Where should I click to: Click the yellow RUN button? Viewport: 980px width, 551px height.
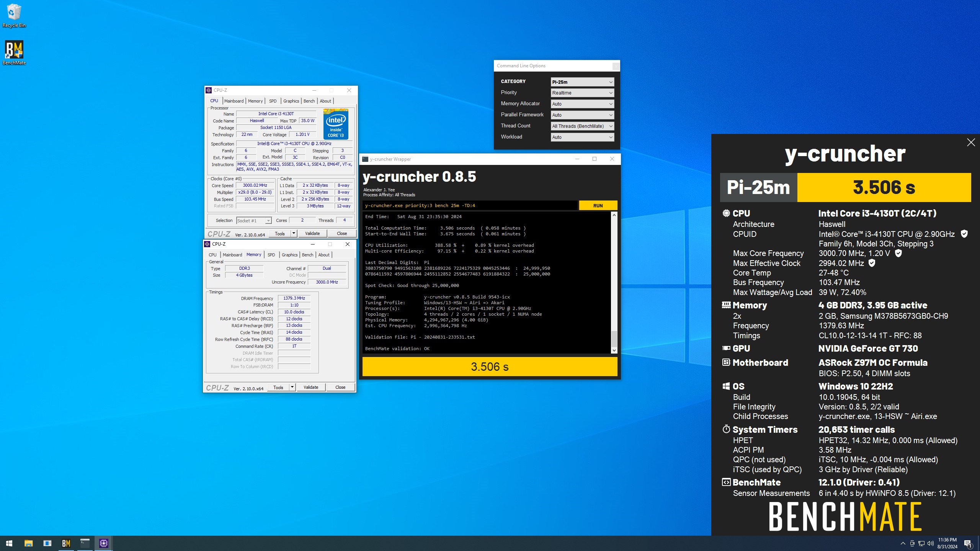[598, 205]
